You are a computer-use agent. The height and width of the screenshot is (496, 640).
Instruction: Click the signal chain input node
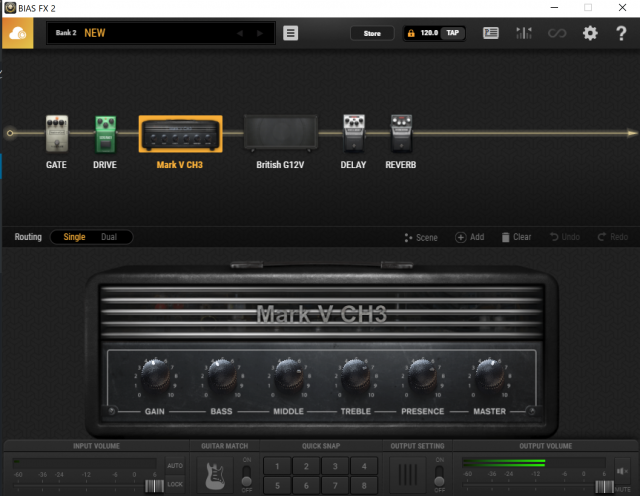pos(10,133)
